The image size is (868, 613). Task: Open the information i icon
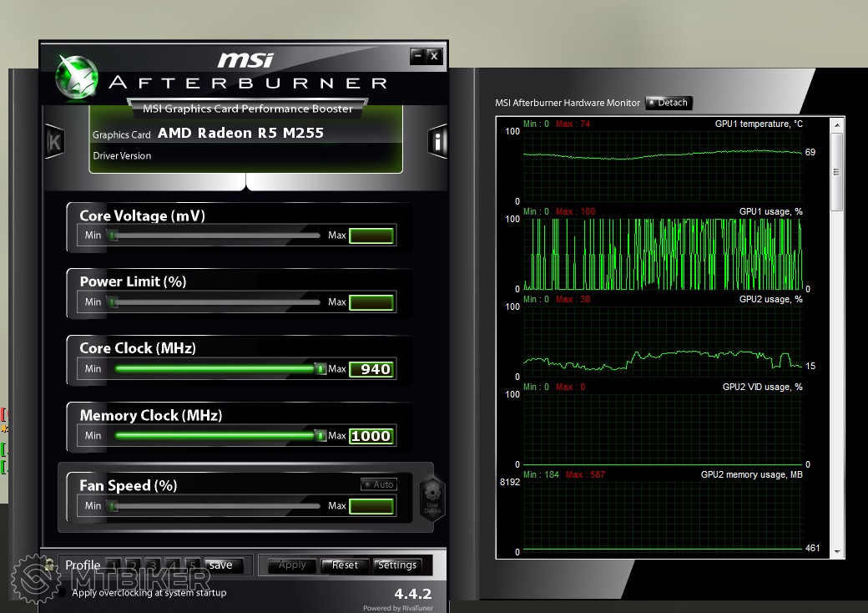(x=437, y=141)
